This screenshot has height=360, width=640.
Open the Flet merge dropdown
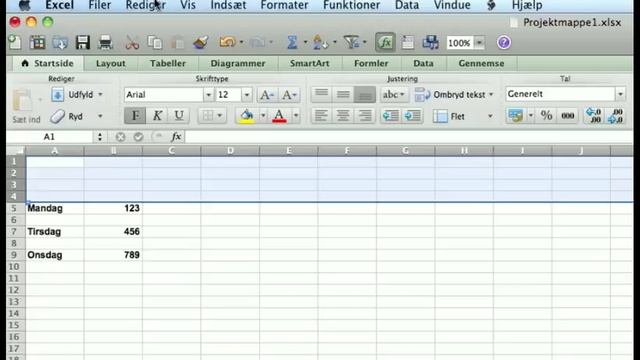coord(490,116)
